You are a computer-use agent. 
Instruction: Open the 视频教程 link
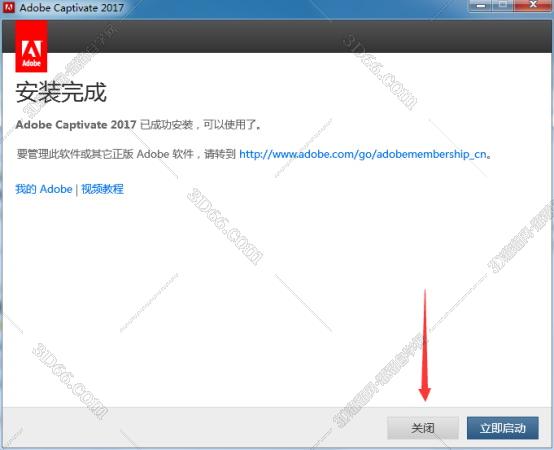(102, 189)
